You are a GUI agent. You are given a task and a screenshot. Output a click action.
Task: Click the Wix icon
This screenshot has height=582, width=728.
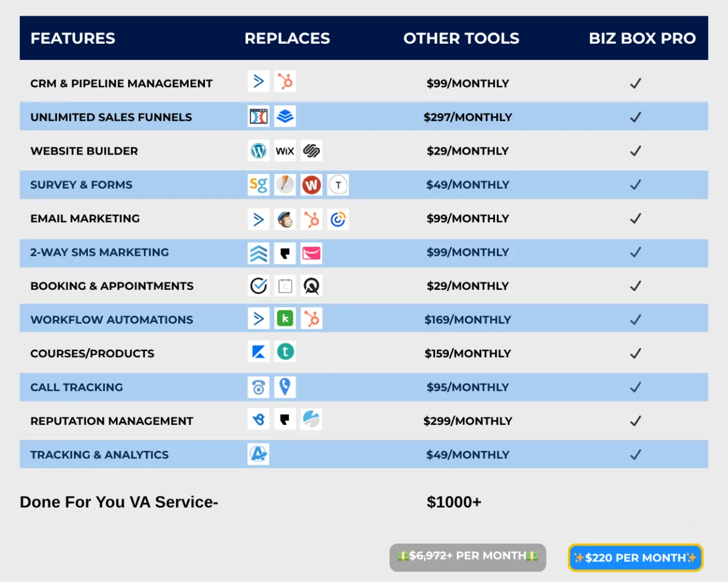click(x=285, y=150)
